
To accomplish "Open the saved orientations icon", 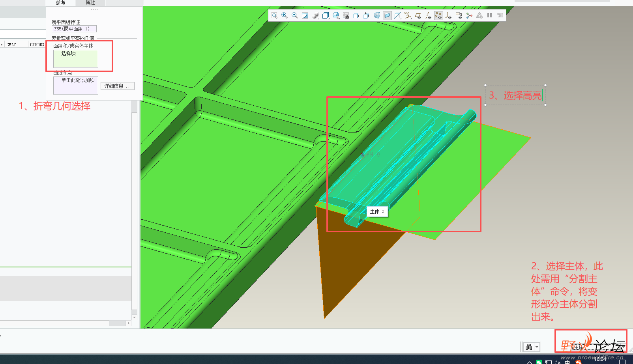I will pyautogui.click(x=336, y=15).
